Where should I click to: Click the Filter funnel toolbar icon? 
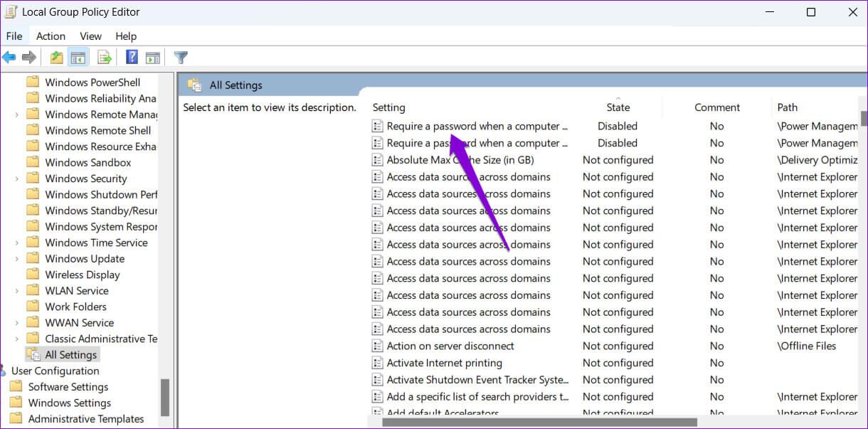tap(181, 58)
